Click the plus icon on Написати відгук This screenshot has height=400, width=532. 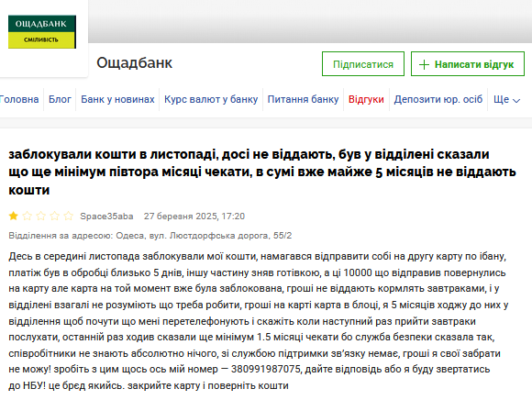point(424,64)
